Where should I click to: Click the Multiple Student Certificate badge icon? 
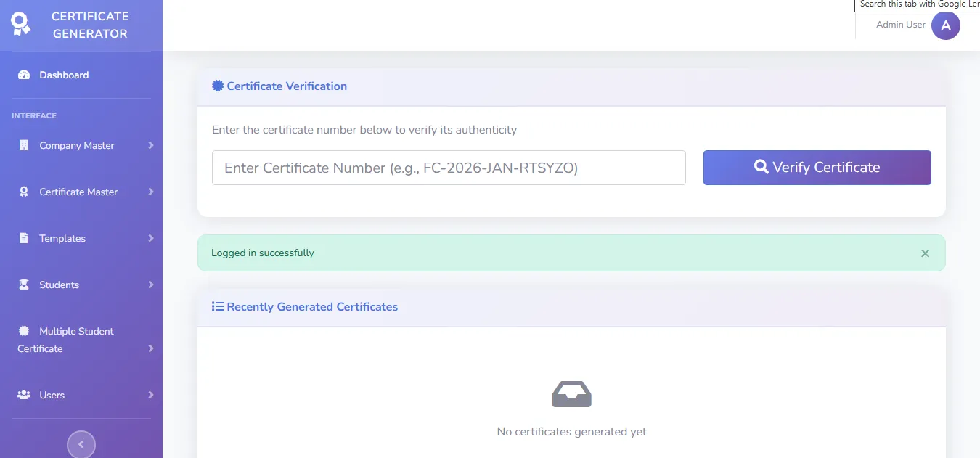point(24,330)
